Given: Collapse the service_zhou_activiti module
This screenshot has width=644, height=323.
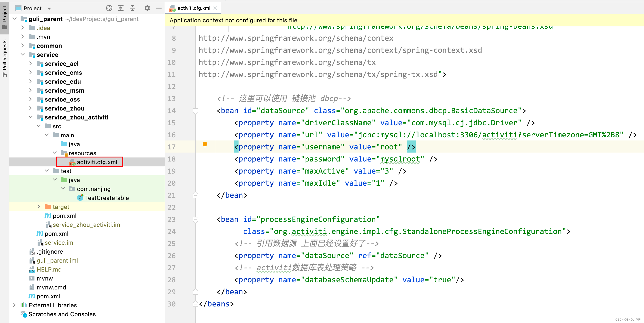Looking at the screenshot, I should coord(30,117).
